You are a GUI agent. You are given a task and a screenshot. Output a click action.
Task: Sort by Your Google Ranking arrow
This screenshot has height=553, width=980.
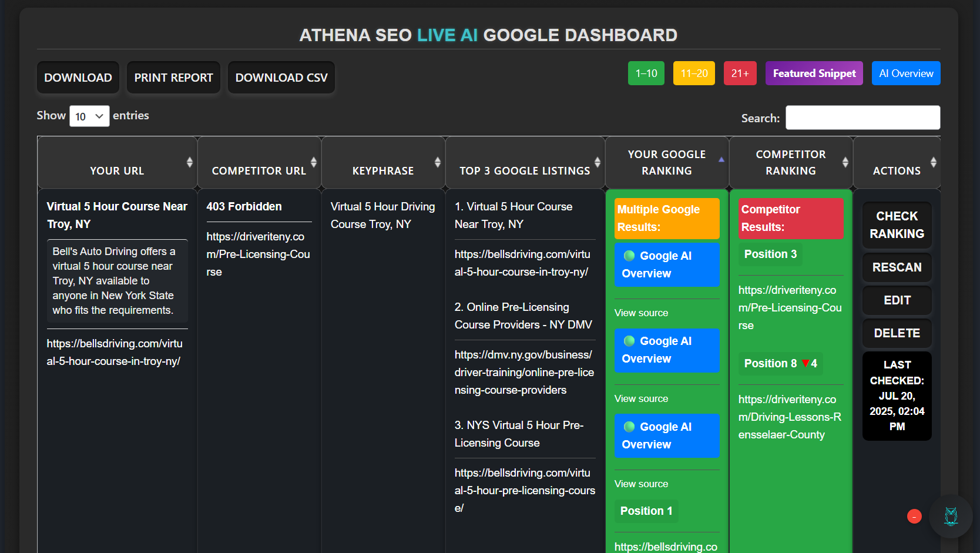click(721, 160)
